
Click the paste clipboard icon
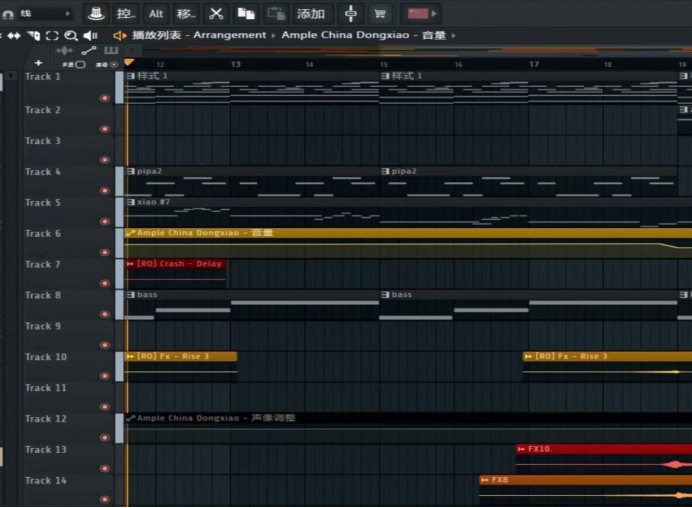click(276, 14)
